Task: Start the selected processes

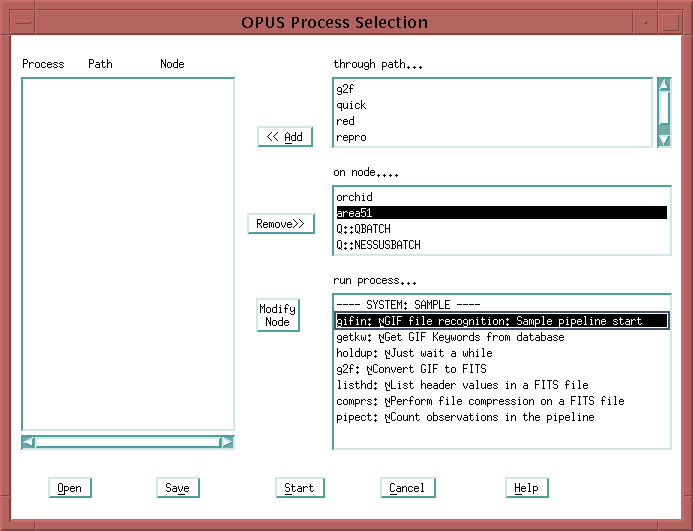Action: [x=299, y=488]
